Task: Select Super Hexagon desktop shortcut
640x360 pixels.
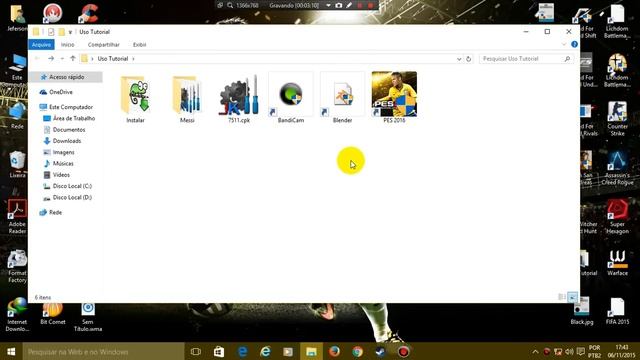Action: coord(617,216)
